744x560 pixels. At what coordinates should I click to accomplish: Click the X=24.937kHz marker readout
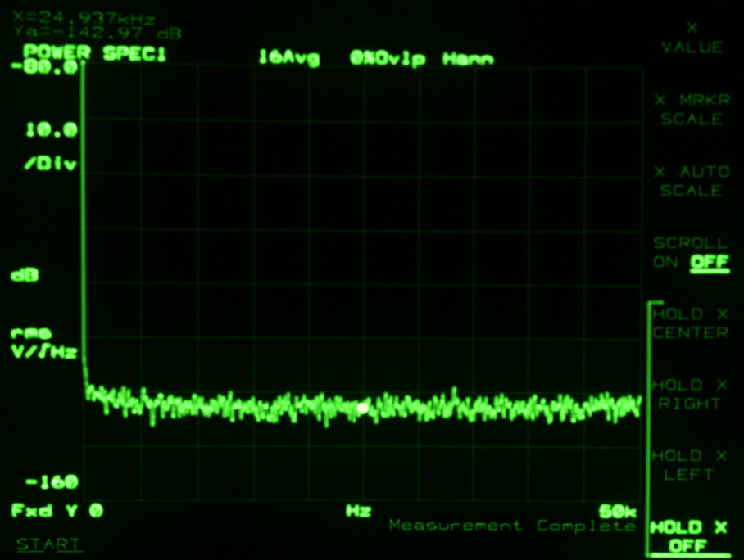pos(84,19)
